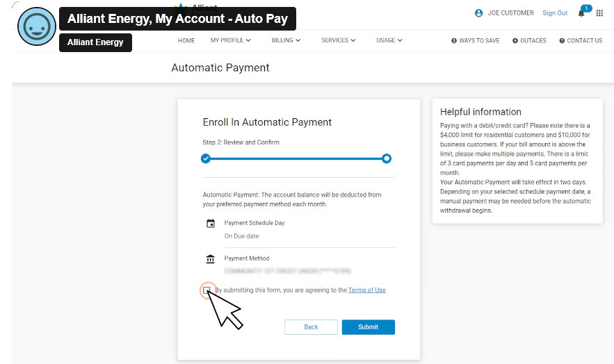Click the Contact Us help icon
The height and width of the screenshot is (364, 614).
(x=562, y=41)
